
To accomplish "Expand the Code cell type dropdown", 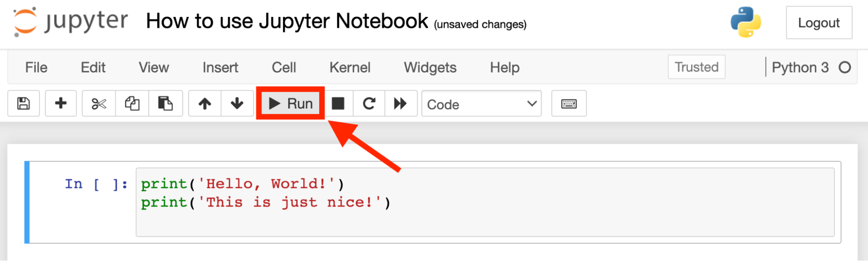I will pos(481,104).
